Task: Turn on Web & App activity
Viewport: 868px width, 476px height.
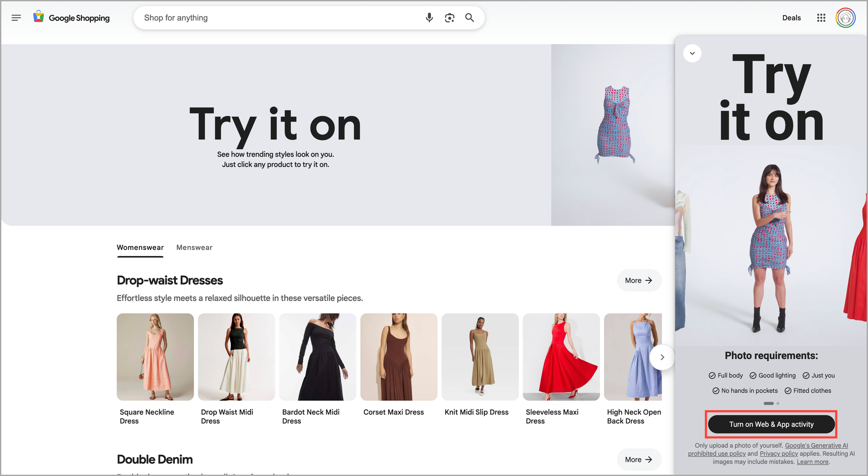Action: point(771,424)
